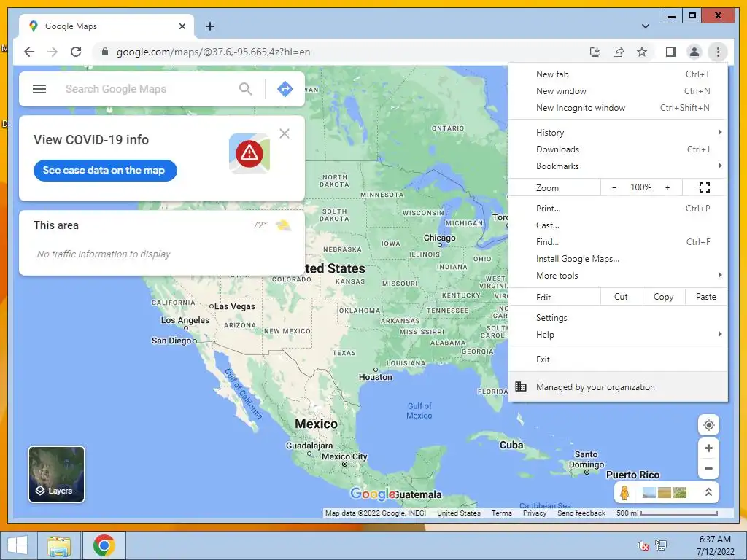Screen dimensions: 747x560
Task: Click the share page icon
Action: (x=619, y=52)
